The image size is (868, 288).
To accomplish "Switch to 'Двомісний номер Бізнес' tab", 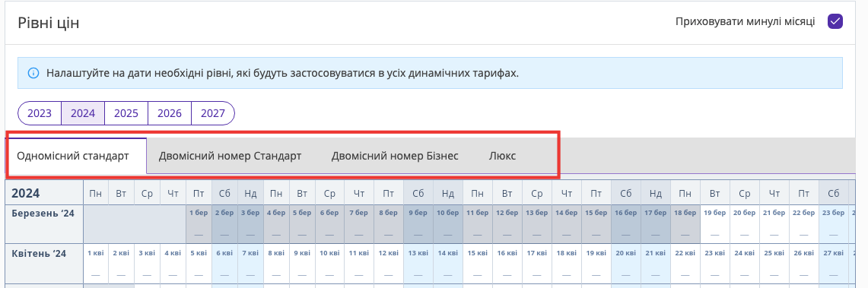I will [x=395, y=156].
